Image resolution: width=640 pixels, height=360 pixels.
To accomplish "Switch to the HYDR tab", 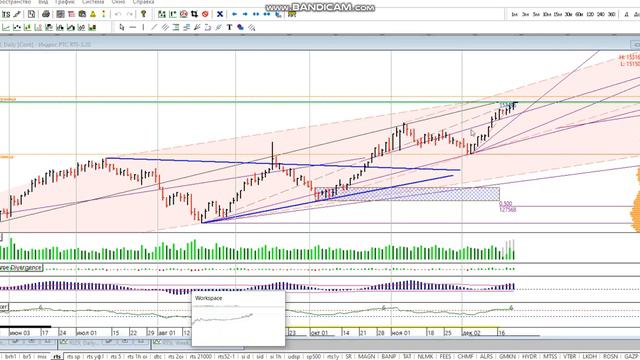I will [x=529, y=356].
